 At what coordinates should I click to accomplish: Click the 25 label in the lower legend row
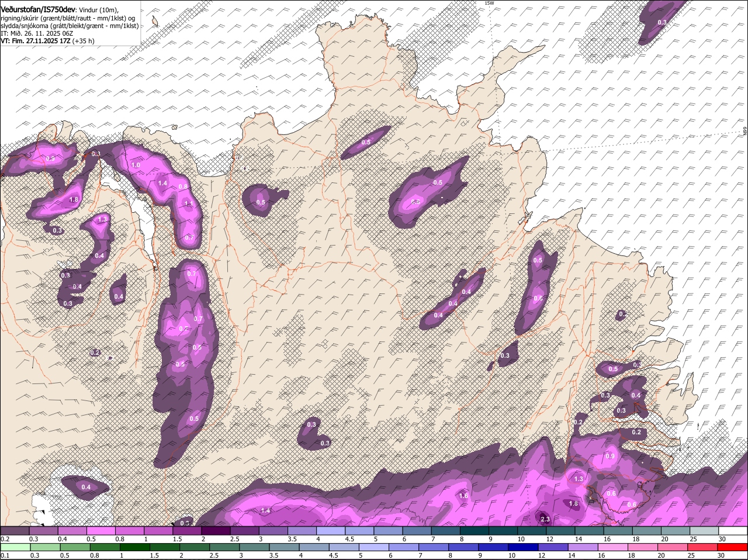(691, 555)
